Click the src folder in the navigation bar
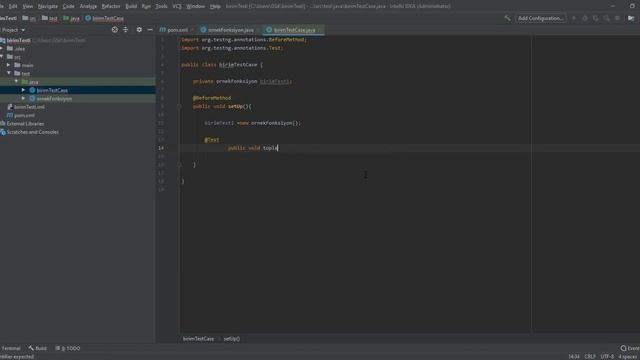This screenshot has width=640, height=360. point(29,18)
